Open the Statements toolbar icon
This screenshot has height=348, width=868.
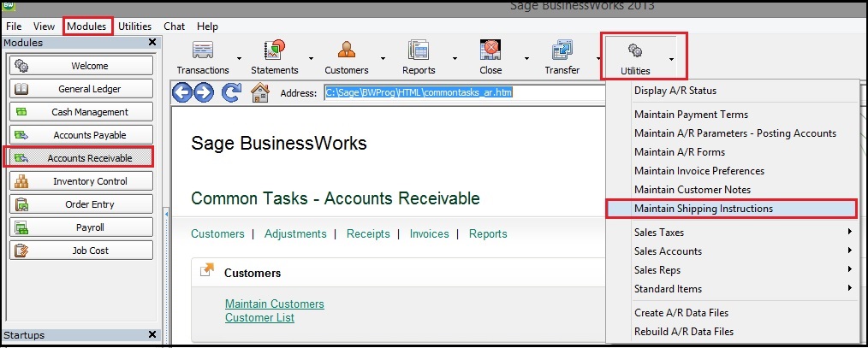pyautogui.click(x=274, y=51)
